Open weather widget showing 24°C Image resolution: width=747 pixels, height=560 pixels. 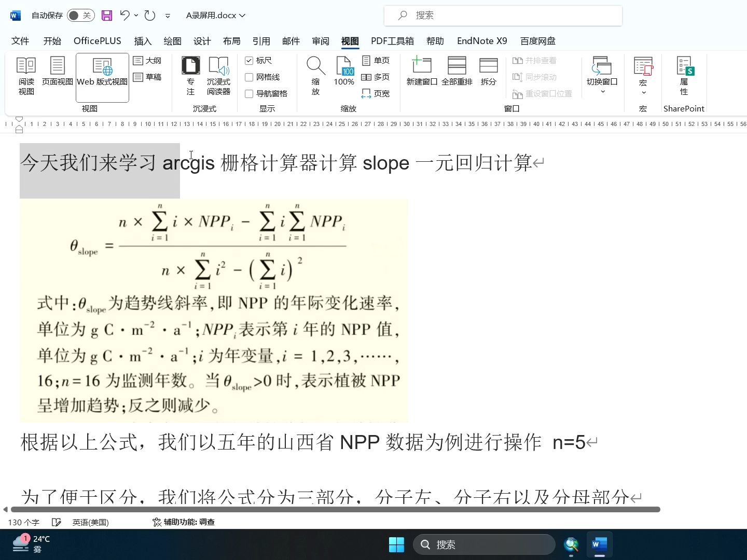pos(31,544)
